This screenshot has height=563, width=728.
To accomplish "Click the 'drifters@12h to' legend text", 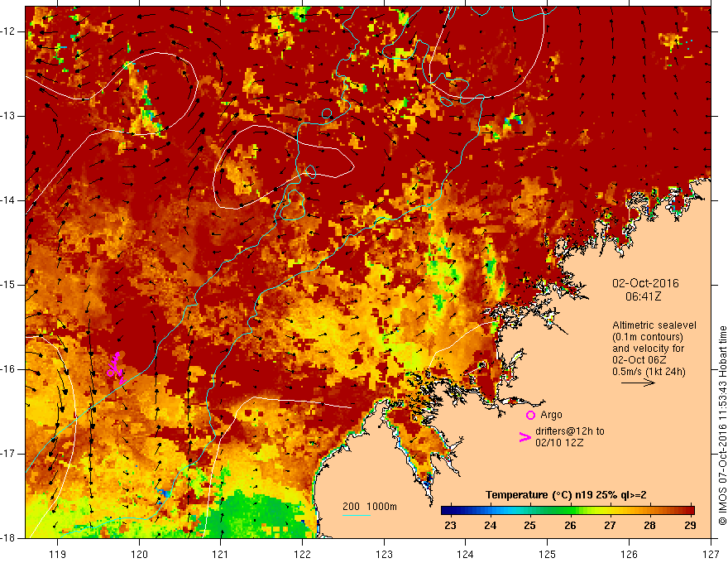I will tap(570, 431).
